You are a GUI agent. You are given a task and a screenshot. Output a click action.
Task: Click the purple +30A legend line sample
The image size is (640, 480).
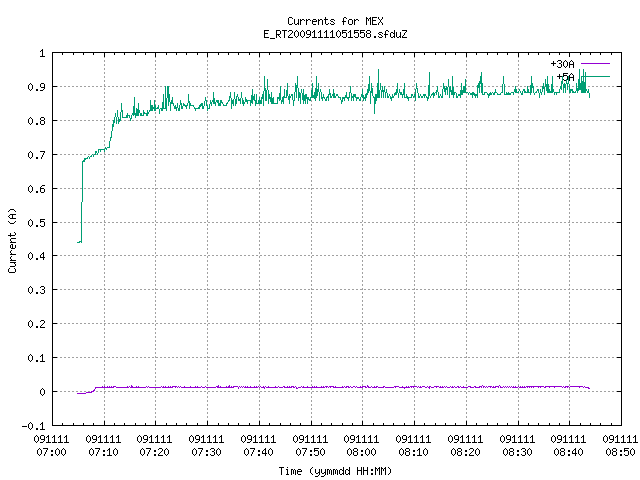click(x=595, y=64)
